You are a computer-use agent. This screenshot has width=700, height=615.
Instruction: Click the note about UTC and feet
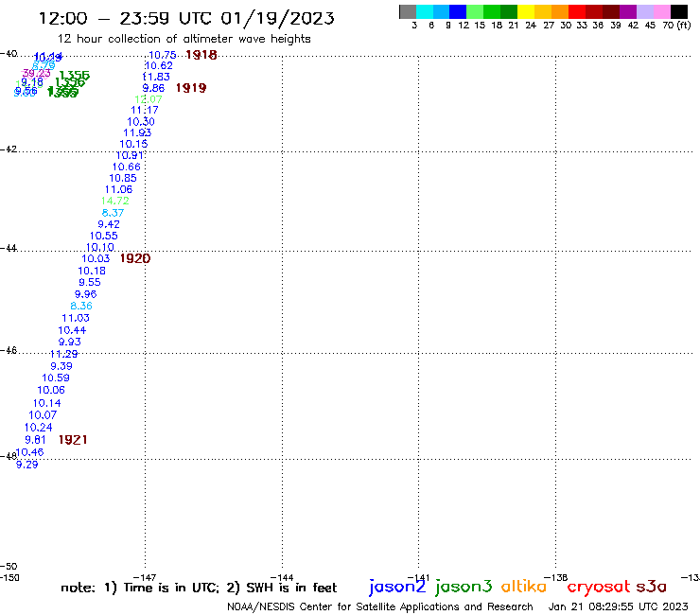199,588
